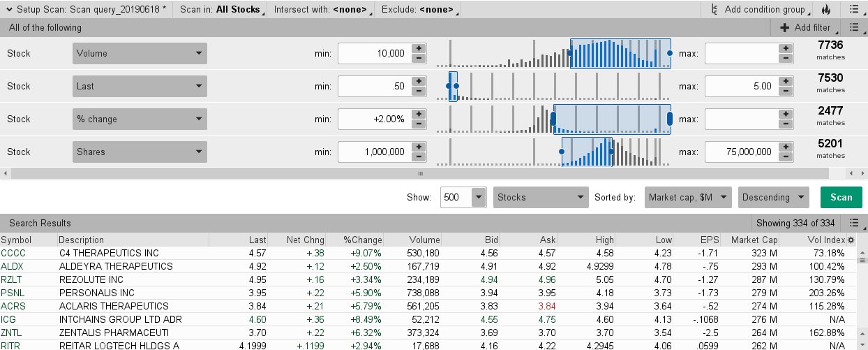Open the Last filter dropdown
Viewport: 868px width, 350px height.
[x=140, y=86]
